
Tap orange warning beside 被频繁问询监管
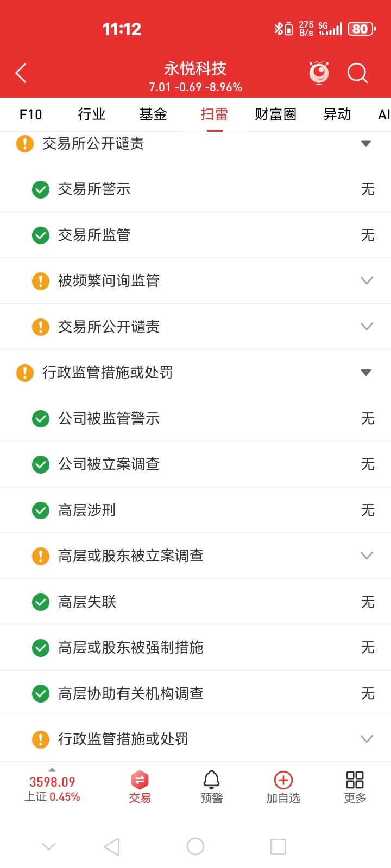coord(41,281)
